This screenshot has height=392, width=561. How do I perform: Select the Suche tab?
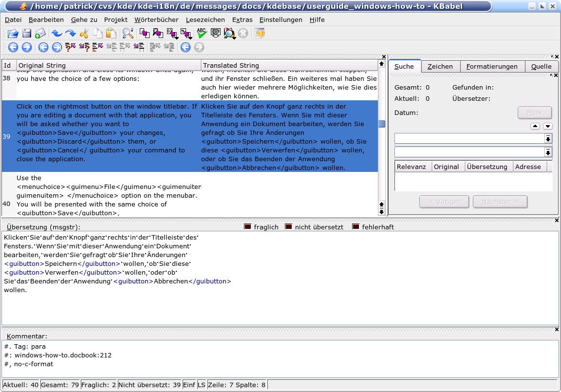point(404,67)
